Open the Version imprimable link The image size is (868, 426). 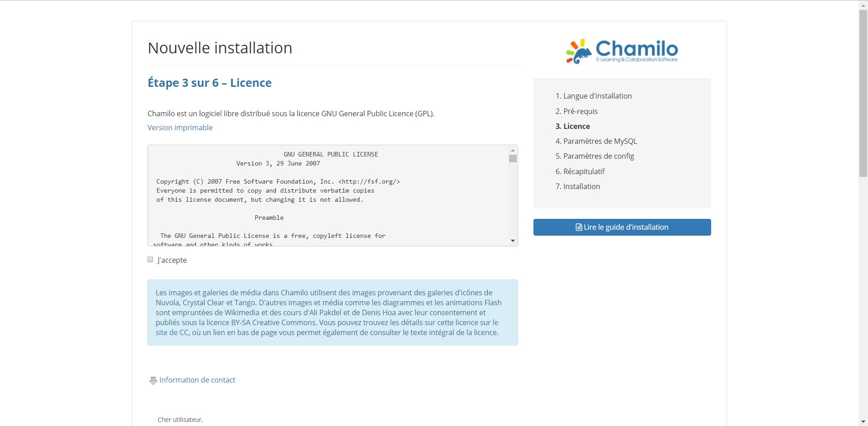pyautogui.click(x=180, y=128)
